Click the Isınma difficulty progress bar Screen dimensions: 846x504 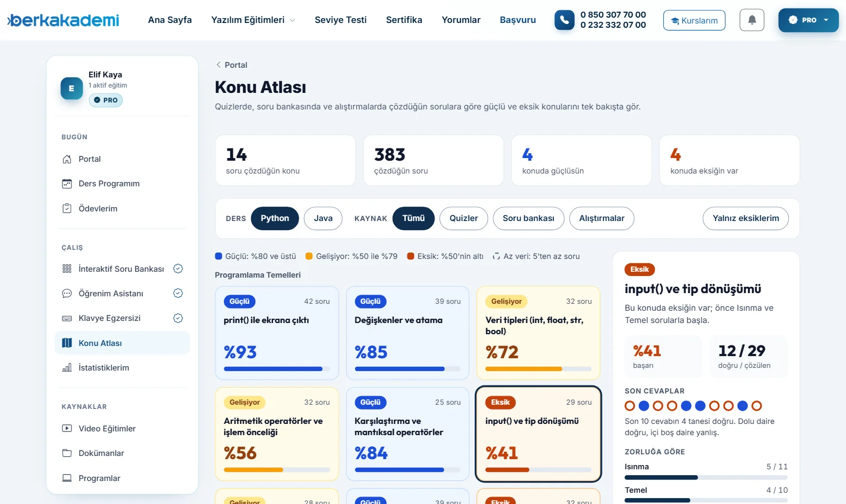[706, 477]
